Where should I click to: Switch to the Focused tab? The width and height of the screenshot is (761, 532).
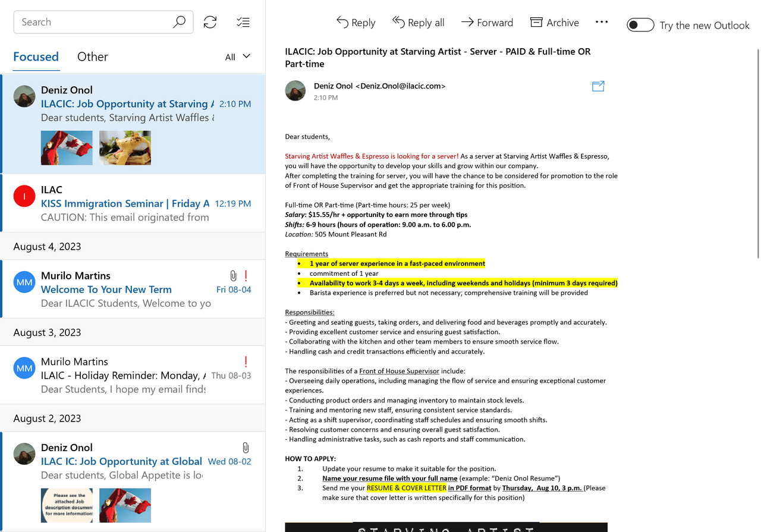point(36,57)
